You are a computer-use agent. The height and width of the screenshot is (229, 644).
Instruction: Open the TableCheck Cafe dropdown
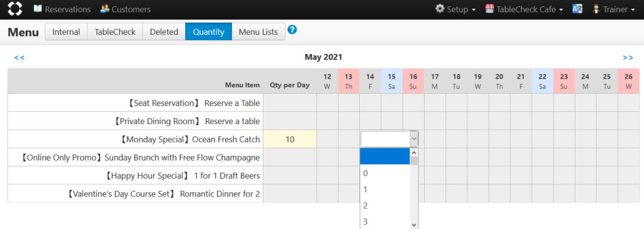pyautogui.click(x=524, y=9)
